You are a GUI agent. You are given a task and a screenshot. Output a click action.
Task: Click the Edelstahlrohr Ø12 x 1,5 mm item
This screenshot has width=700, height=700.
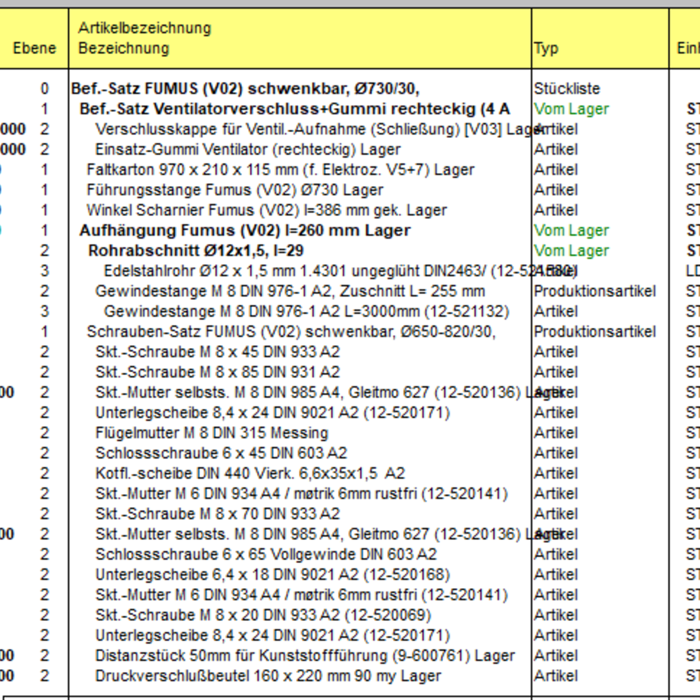320,271
